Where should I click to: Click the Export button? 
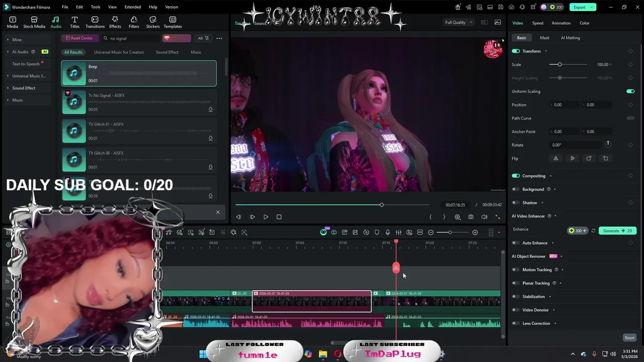pyautogui.click(x=579, y=7)
